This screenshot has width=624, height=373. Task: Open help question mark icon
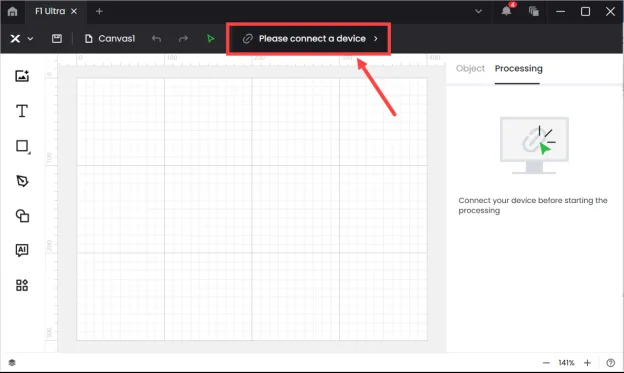(610, 363)
